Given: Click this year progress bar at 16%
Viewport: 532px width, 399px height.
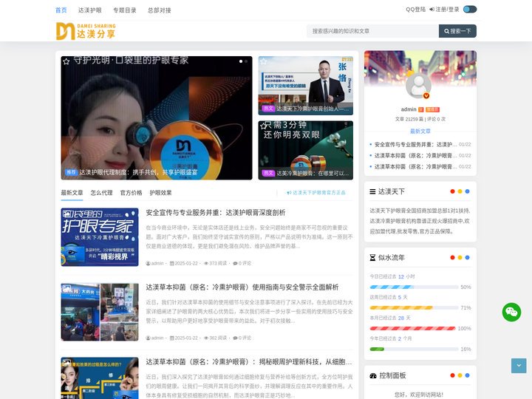Looking at the screenshot, I should pos(414,349).
